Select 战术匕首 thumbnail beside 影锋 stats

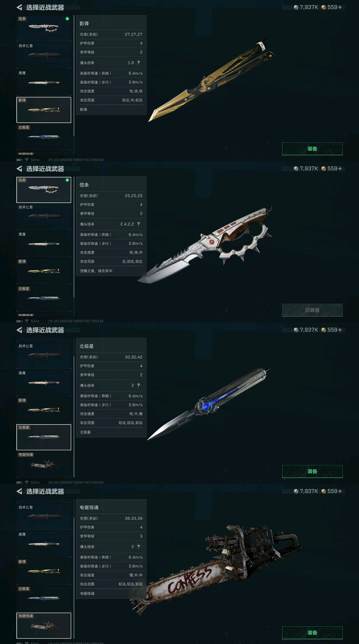click(x=44, y=55)
